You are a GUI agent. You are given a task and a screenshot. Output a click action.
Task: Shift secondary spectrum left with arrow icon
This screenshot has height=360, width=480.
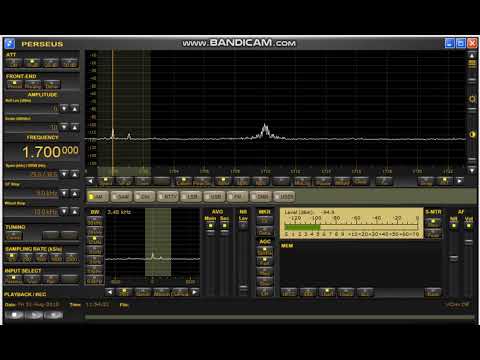point(110,292)
